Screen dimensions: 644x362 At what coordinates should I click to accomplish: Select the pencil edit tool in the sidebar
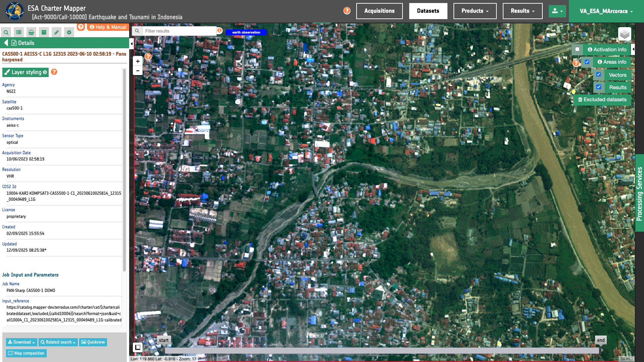(x=56, y=32)
